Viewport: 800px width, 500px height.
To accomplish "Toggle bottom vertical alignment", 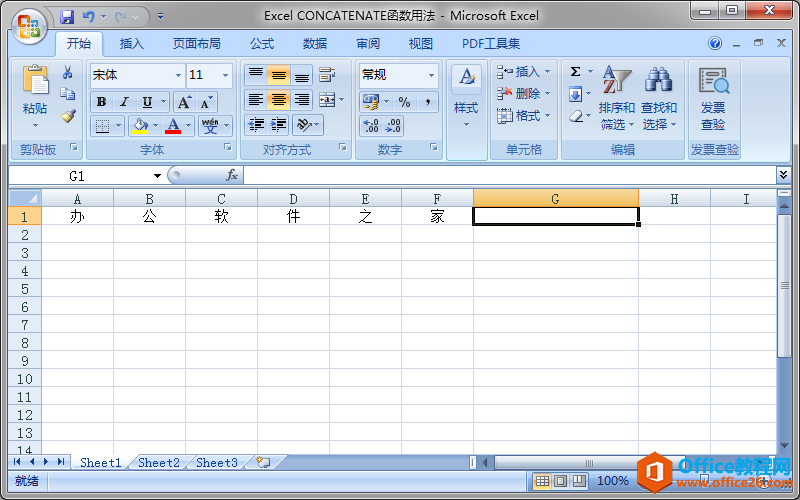I will 302,75.
